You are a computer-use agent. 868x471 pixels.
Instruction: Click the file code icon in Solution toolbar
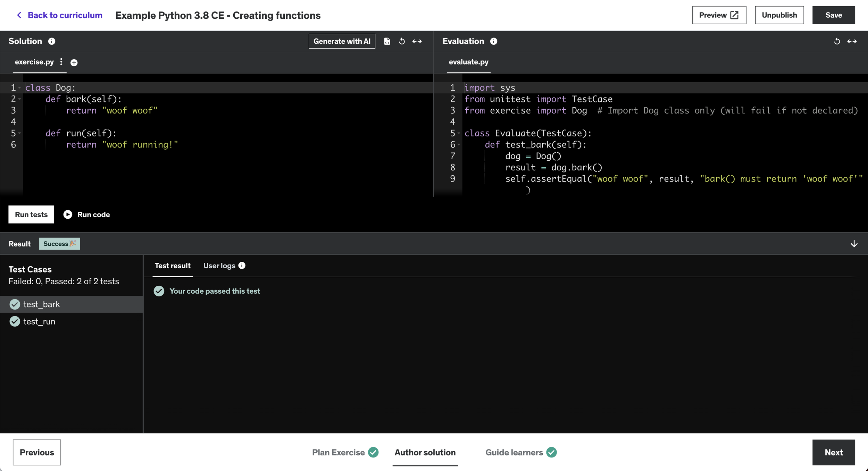387,41
